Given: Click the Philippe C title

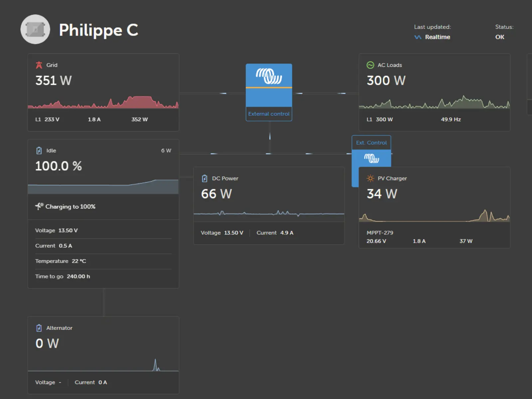Looking at the screenshot, I should pyautogui.click(x=98, y=30).
